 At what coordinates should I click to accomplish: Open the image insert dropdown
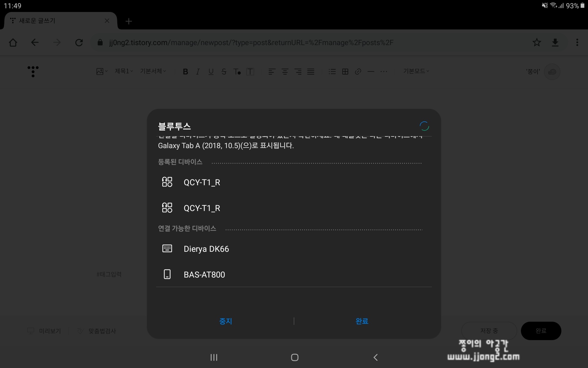[102, 71]
